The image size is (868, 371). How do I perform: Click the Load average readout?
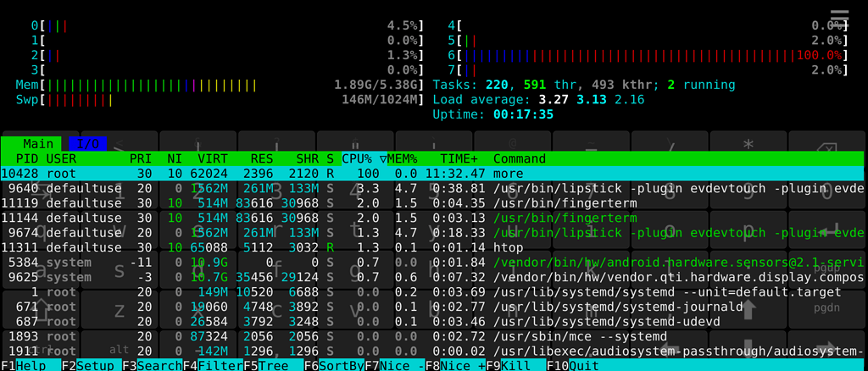coord(538,100)
